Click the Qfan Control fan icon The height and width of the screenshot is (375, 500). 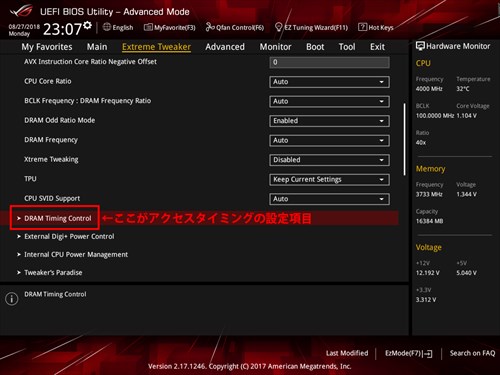click(x=210, y=27)
